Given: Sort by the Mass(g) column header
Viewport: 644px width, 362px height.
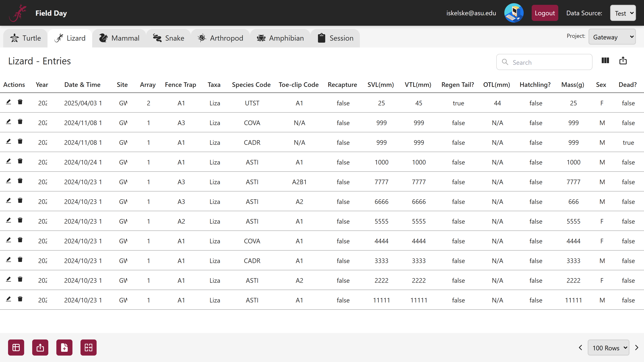Looking at the screenshot, I should (x=573, y=85).
